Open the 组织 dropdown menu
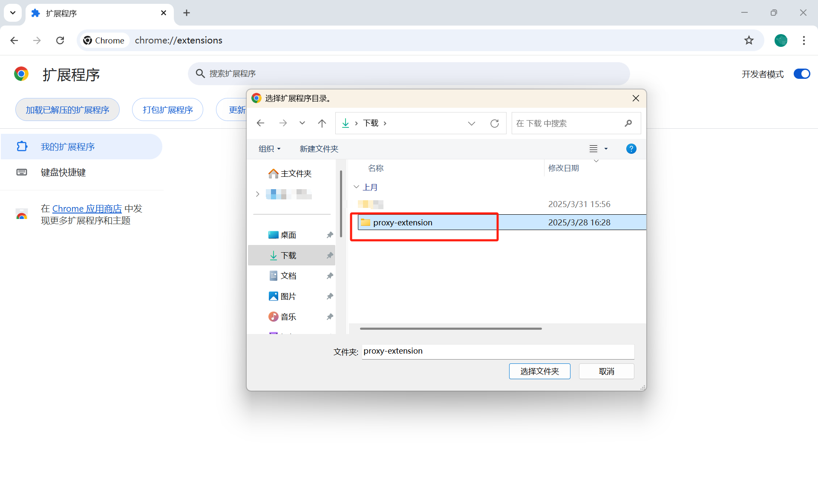 pyautogui.click(x=269, y=149)
